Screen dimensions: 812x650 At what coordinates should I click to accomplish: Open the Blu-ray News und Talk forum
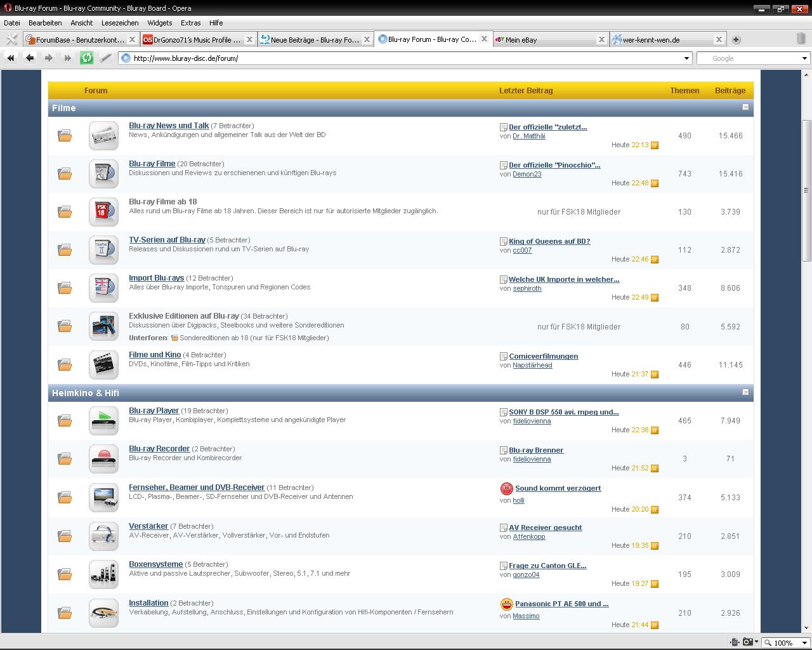point(169,126)
